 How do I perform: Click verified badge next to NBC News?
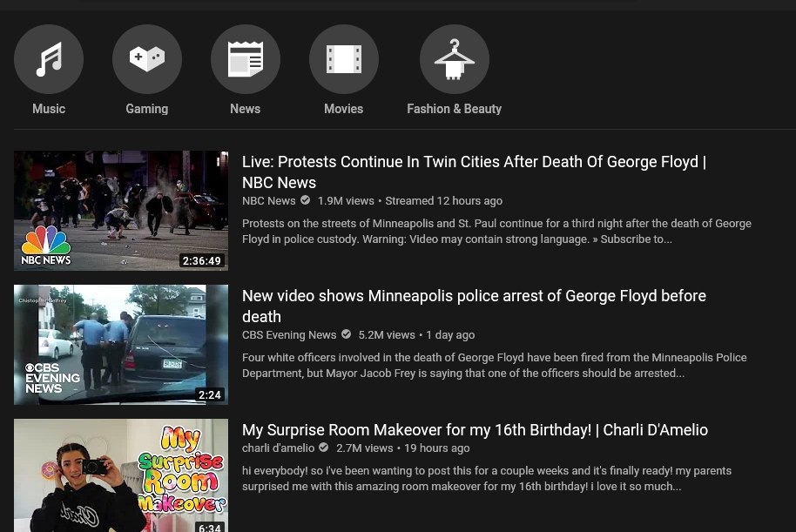click(305, 200)
